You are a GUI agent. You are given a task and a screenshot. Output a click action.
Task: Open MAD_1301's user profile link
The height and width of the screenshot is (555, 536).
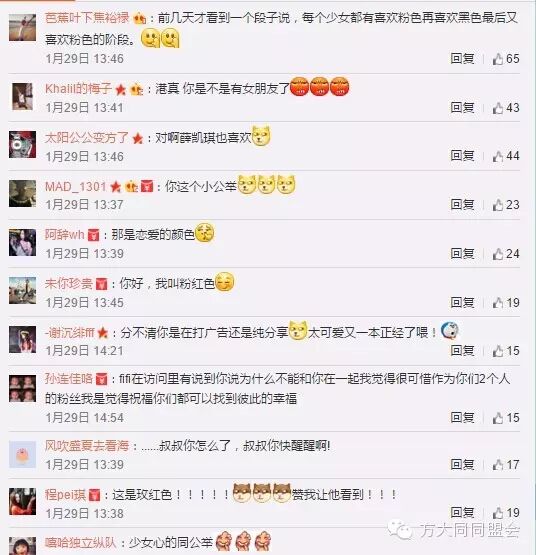pyautogui.click(x=76, y=187)
